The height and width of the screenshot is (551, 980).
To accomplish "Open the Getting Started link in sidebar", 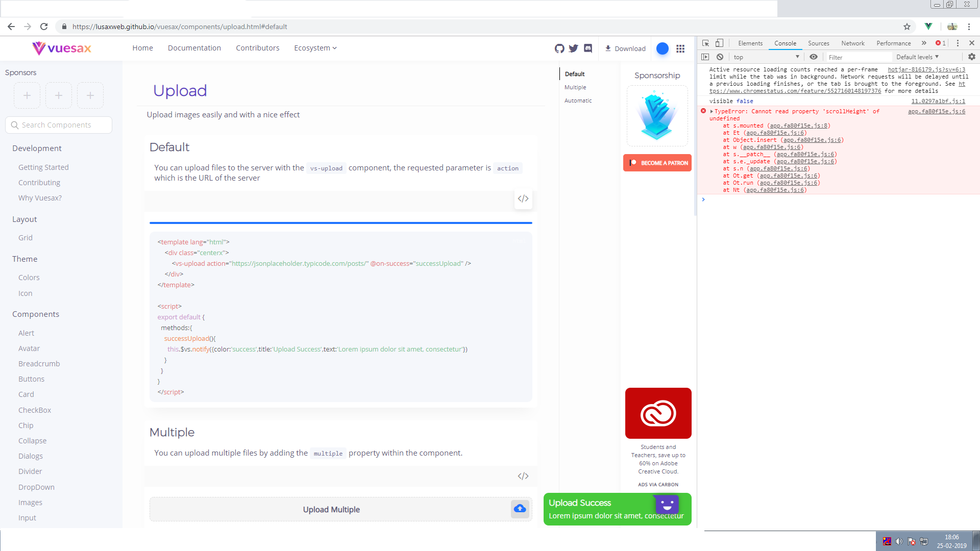I will pyautogui.click(x=43, y=167).
